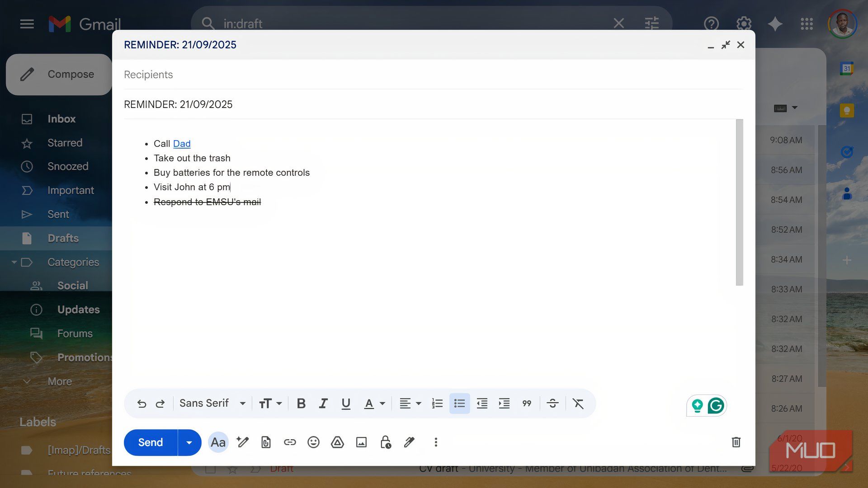Screen dimensions: 868x488
Task: Click the Send button
Action: coord(151,442)
